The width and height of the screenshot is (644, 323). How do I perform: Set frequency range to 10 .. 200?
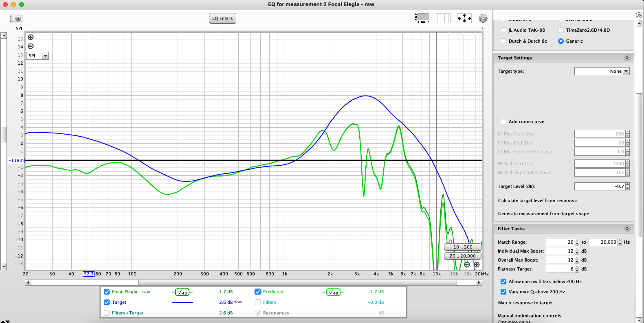[463, 247]
